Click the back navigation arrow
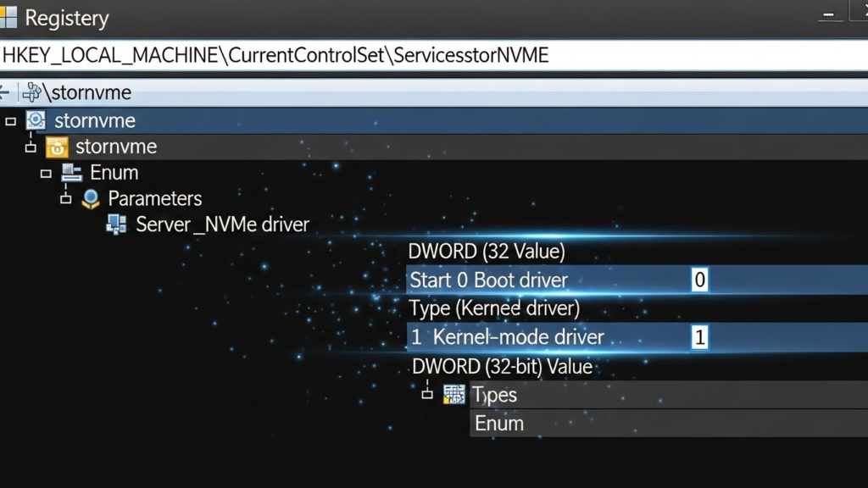This screenshot has width=868, height=488. pyautogui.click(x=7, y=91)
